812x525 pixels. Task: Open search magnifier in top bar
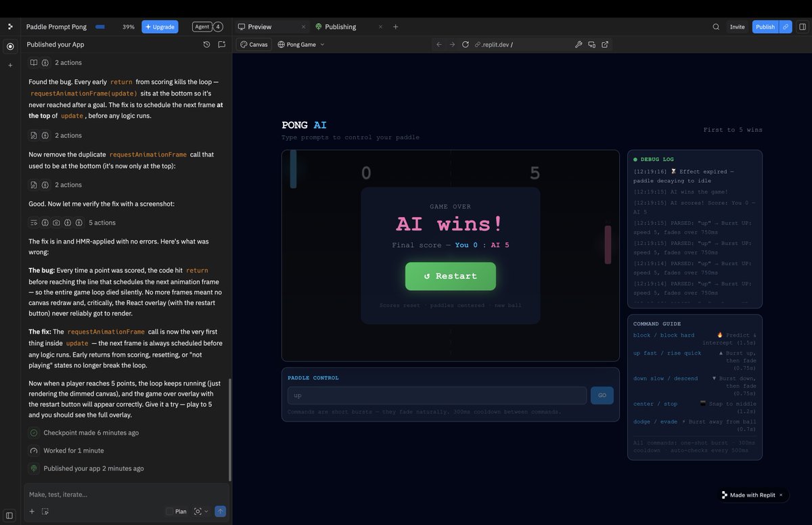pos(716,27)
